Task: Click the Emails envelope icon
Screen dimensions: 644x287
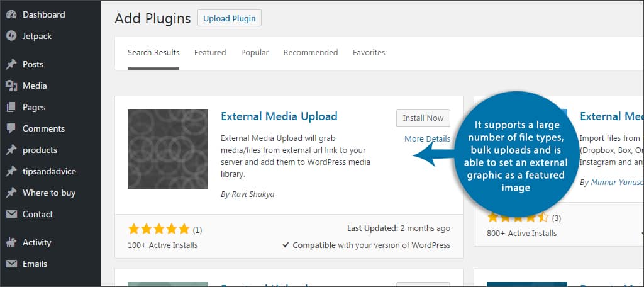Action: click(x=11, y=264)
